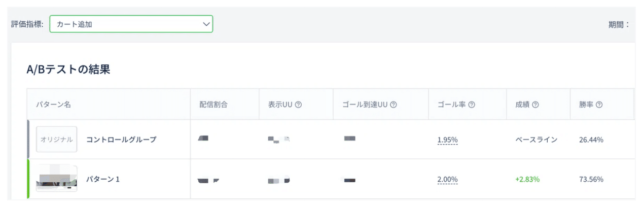Open the 勝率 help icon
Screen dimensions: 644x205
(599, 105)
